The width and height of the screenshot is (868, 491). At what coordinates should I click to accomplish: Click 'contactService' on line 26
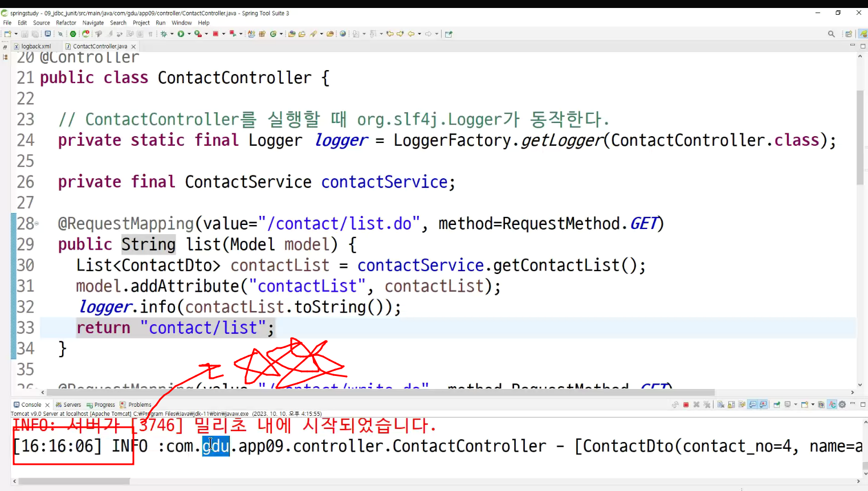(385, 182)
